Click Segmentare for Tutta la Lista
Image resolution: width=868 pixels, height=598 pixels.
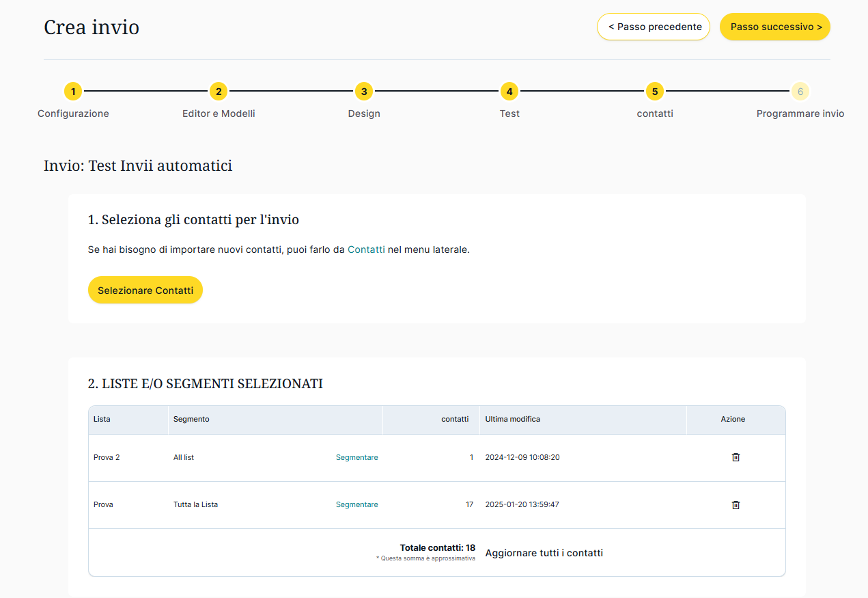tap(356, 505)
